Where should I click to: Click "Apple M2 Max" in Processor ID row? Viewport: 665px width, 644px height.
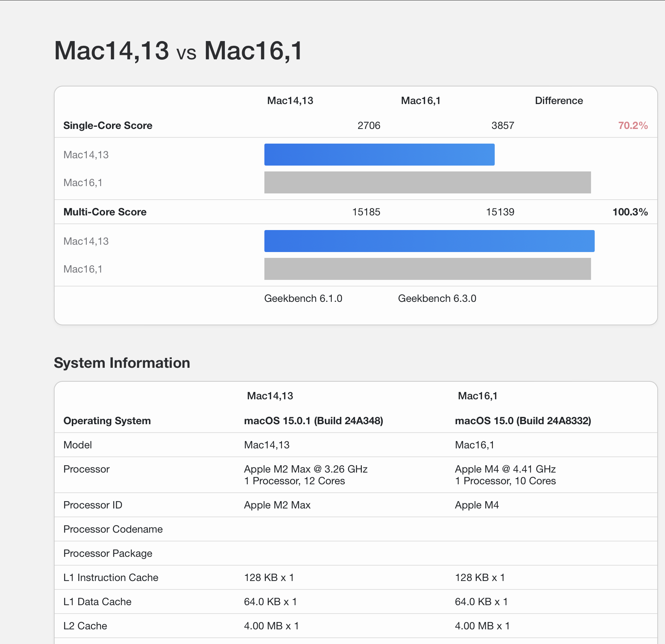point(277,505)
